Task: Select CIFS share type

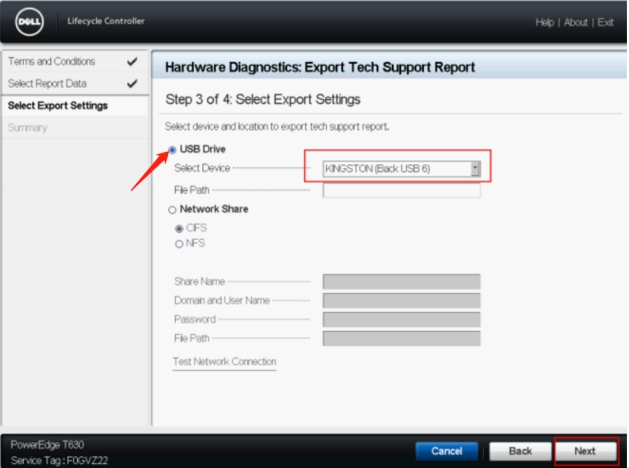Action: click(180, 227)
